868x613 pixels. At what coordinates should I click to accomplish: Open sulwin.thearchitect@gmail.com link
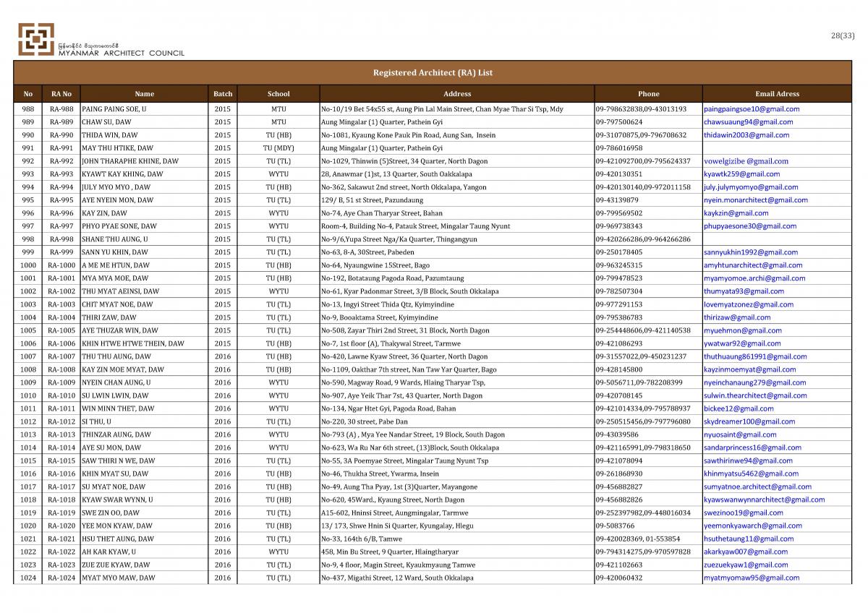[x=755, y=395]
